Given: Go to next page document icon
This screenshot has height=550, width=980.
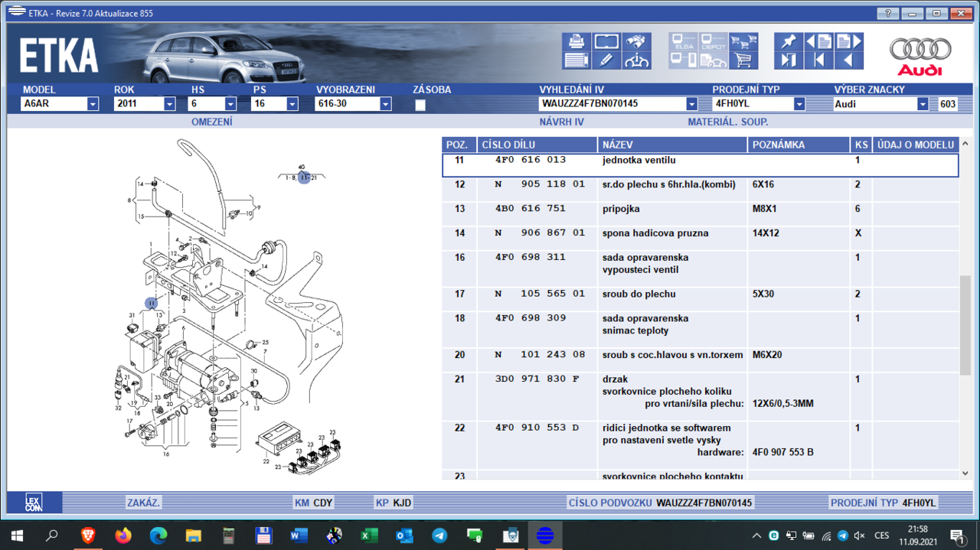Looking at the screenshot, I should [848, 41].
